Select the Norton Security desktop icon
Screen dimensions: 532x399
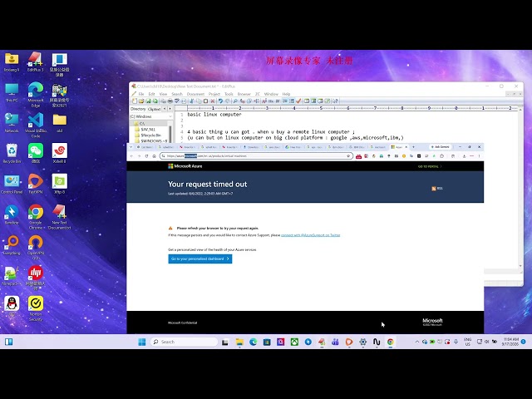[36, 308]
